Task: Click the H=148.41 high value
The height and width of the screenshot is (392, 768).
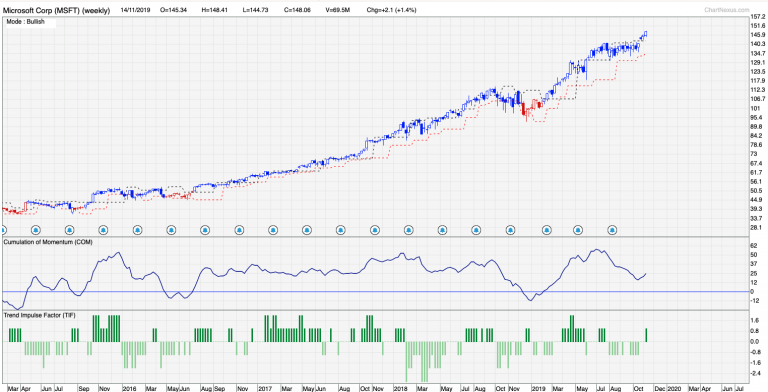Action: point(216,10)
